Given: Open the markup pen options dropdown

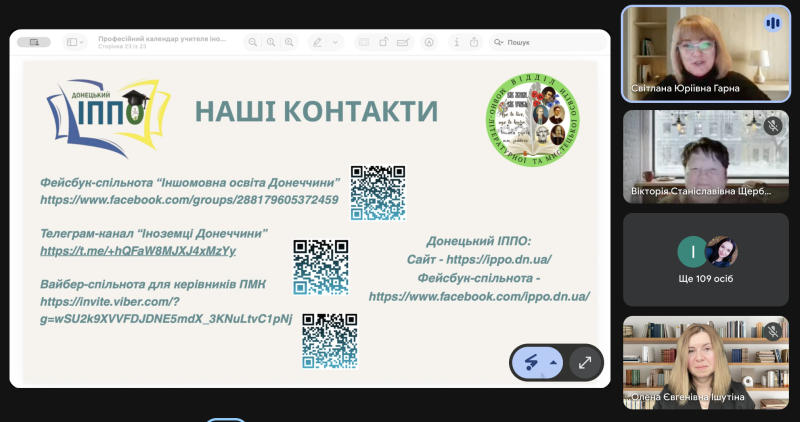Looking at the screenshot, I should 335,42.
